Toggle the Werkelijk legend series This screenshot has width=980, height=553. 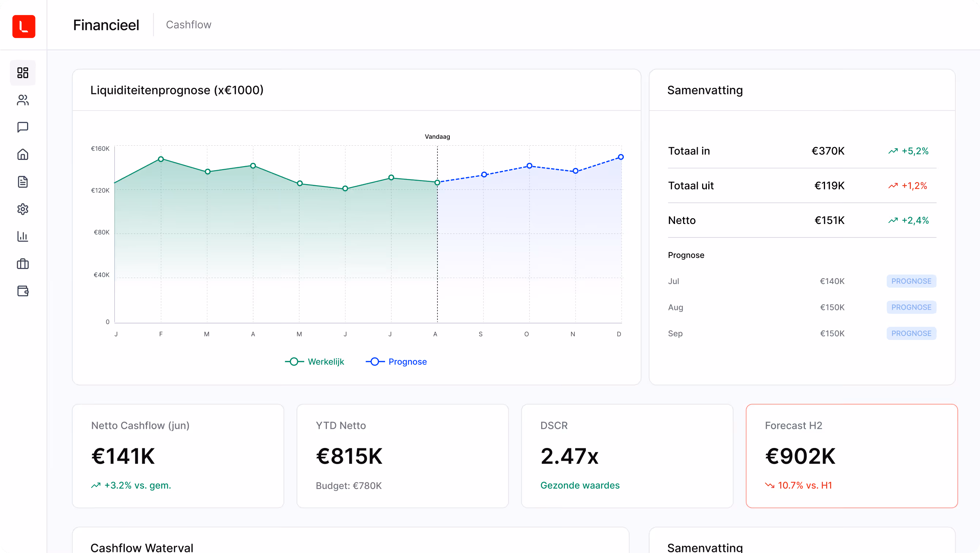[x=314, y=362]
